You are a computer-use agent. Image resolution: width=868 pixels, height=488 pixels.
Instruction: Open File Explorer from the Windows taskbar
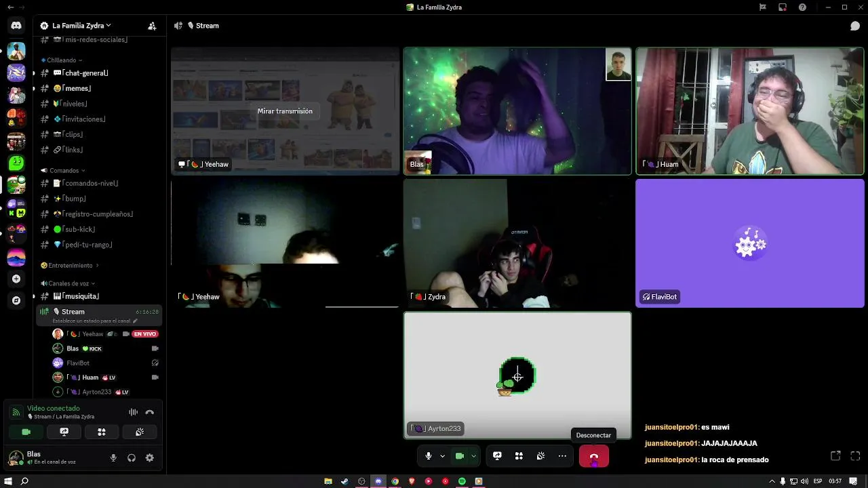click(x=328, y=481)
